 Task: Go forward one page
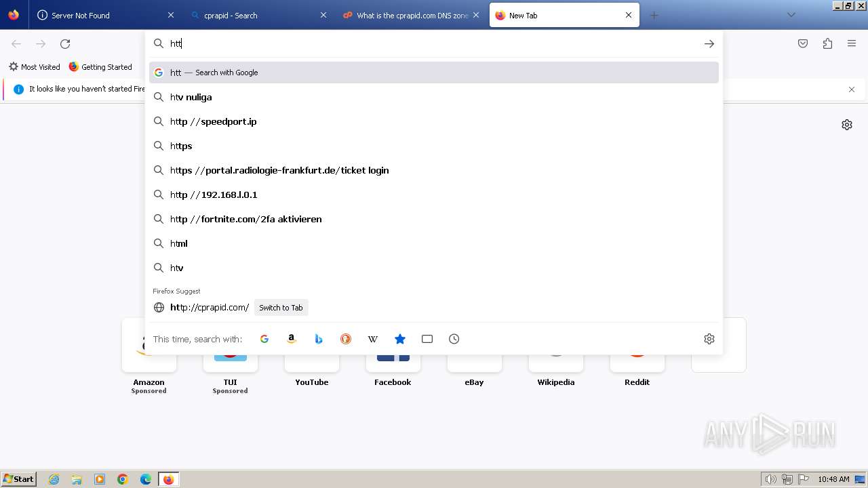(x=41, y=44)
